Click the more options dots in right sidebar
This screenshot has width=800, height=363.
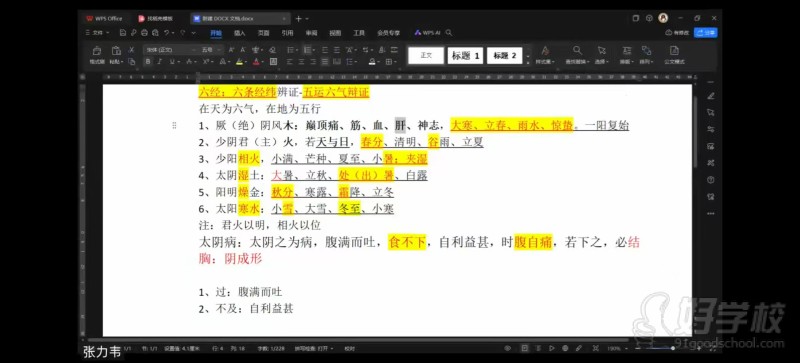711,213
